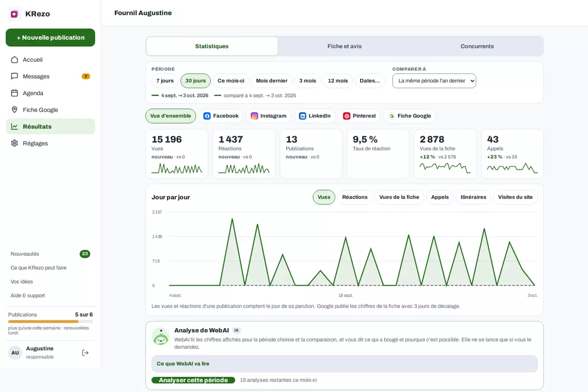This screenshot has width=588, height=392.
Task: Click the LinkedIn logo icon
Action: pyautogui.click(x=302, y=116)
